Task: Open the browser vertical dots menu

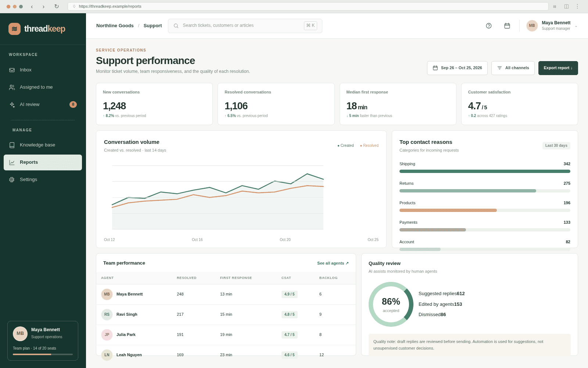Action: coord(577,6)
